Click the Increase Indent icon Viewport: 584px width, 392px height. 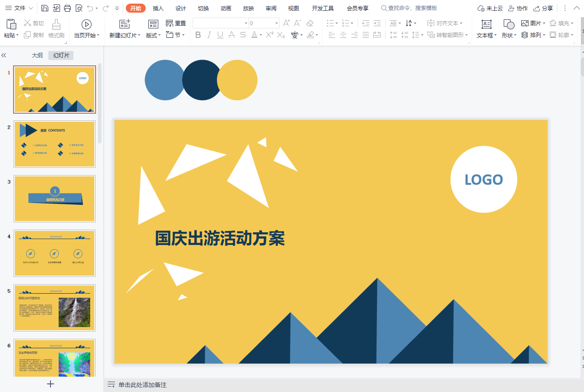pyautogui.click(x=377, y=23)
